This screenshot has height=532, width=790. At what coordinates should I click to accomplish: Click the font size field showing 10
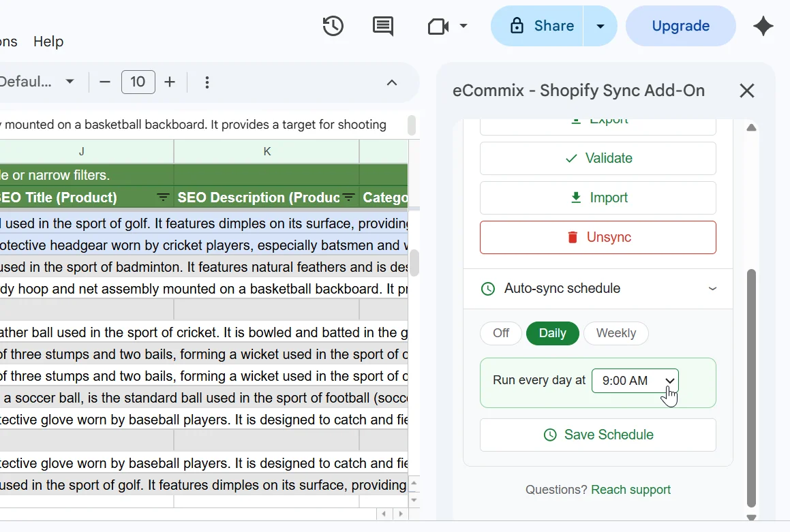coord(138,82)
